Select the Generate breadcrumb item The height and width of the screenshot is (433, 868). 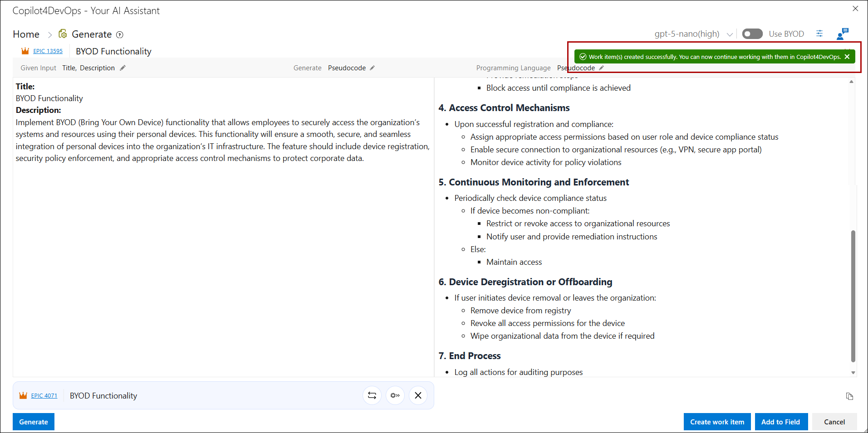(x=91, y=34)
